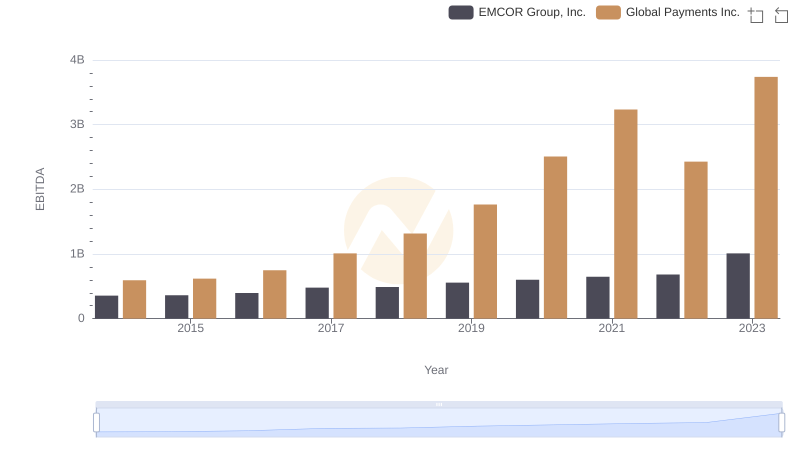Screen dimensions: 800x461
Task: Click the top grip of the range slider
Action: point(439,404)
